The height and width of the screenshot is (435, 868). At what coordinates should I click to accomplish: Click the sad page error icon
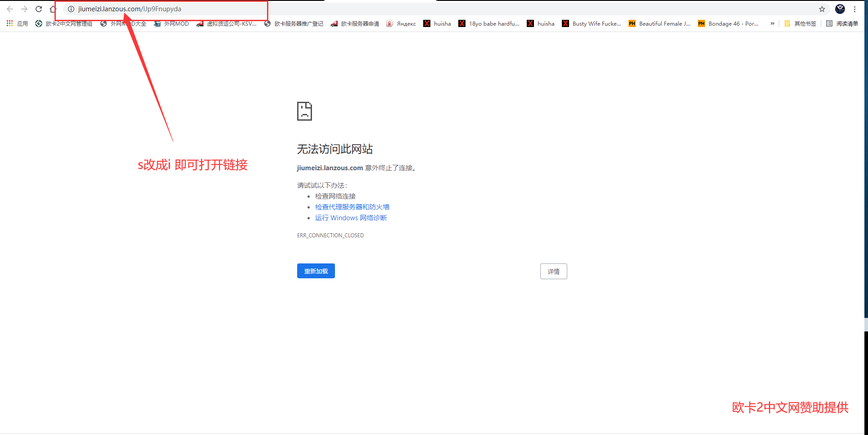click(304, 111)
